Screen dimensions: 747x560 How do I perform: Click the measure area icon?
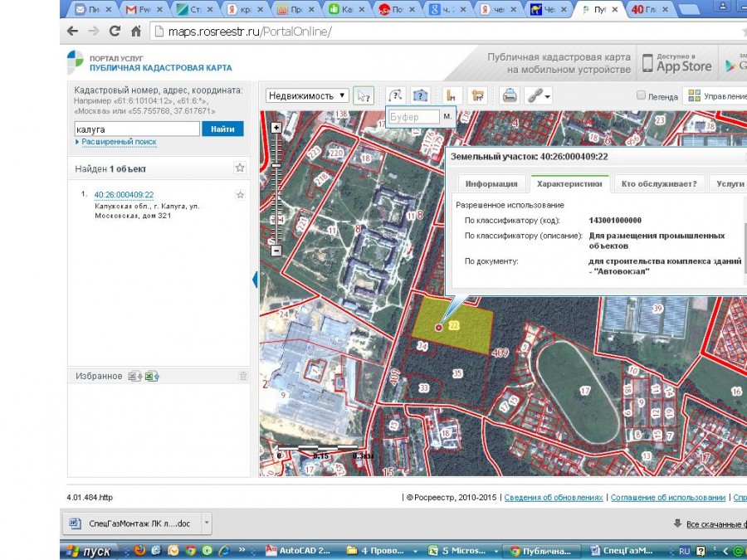(476, 95)
